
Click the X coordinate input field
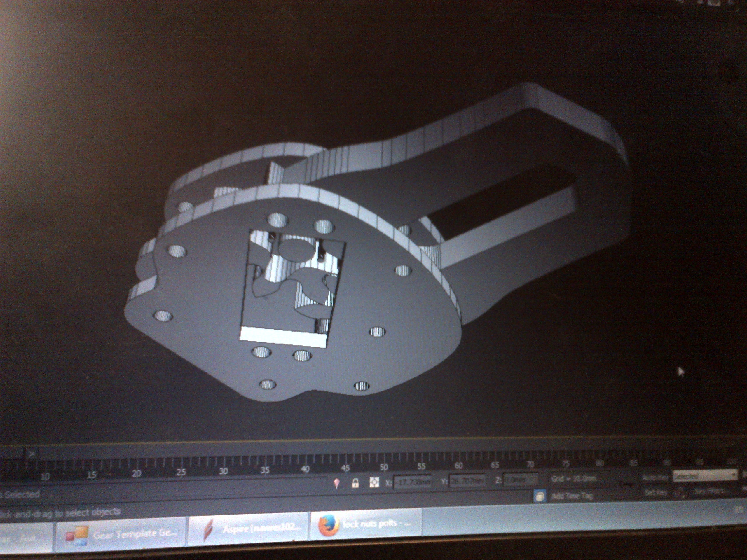(x=413, y=482)
